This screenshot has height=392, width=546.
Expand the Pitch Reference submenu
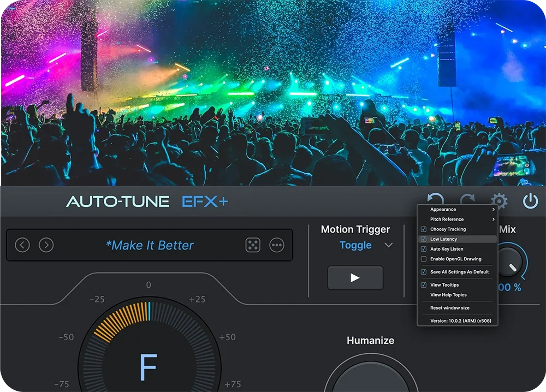[458, 219]
